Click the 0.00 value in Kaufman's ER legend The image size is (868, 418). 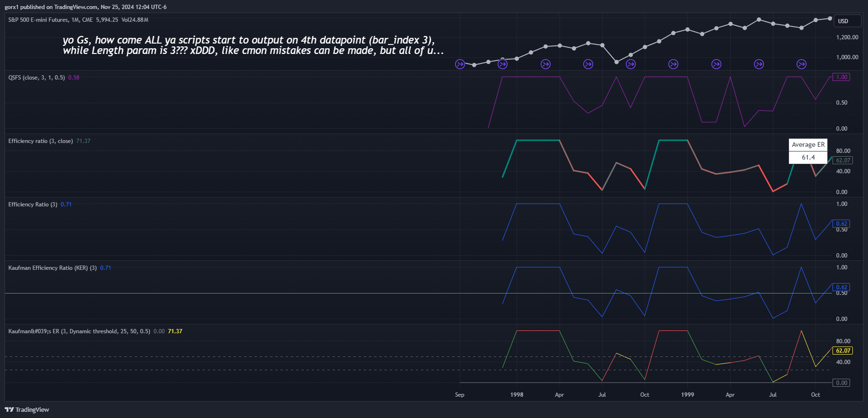(x=159, y=331)
